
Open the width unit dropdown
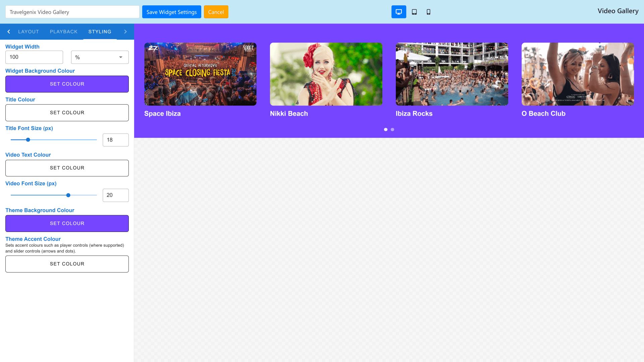coord(100,57)
